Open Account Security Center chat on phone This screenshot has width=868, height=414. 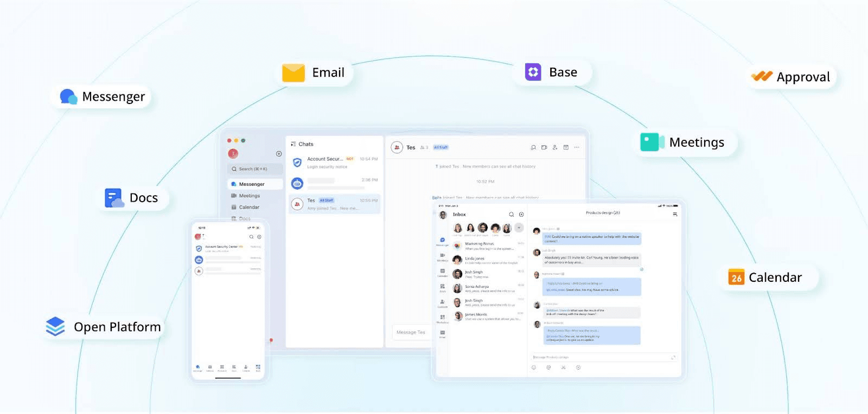(228, 248)
